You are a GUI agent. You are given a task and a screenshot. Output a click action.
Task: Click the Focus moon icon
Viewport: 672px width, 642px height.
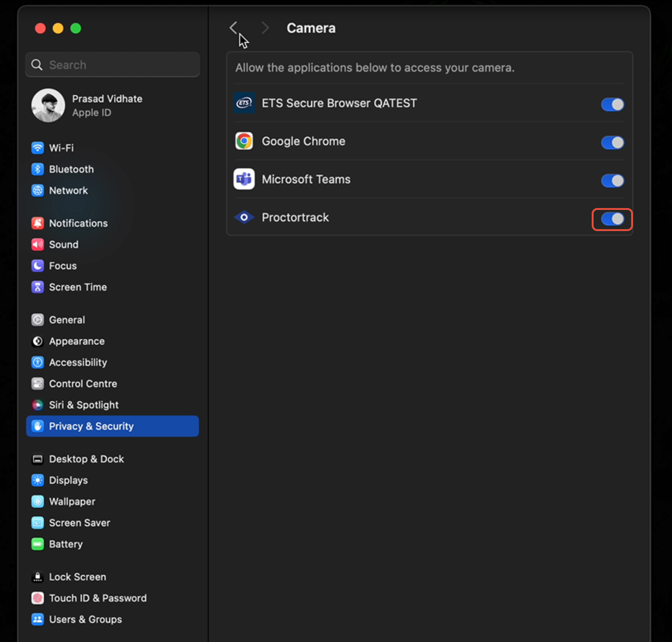pos(38,266)
